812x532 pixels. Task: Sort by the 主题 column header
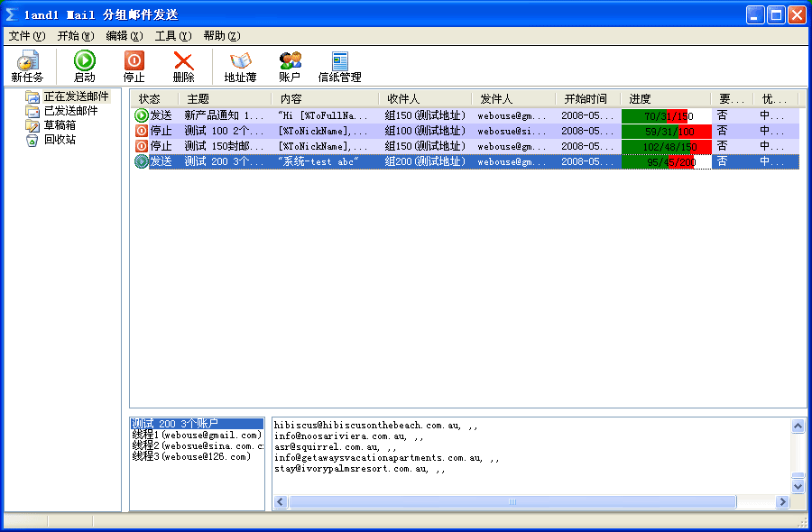pyautogui.click(x=225, y=99)
